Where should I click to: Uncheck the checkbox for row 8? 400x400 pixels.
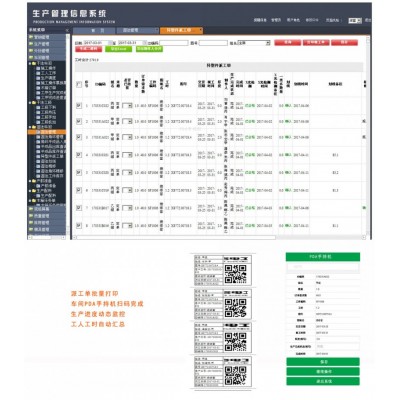coord(79,226)
